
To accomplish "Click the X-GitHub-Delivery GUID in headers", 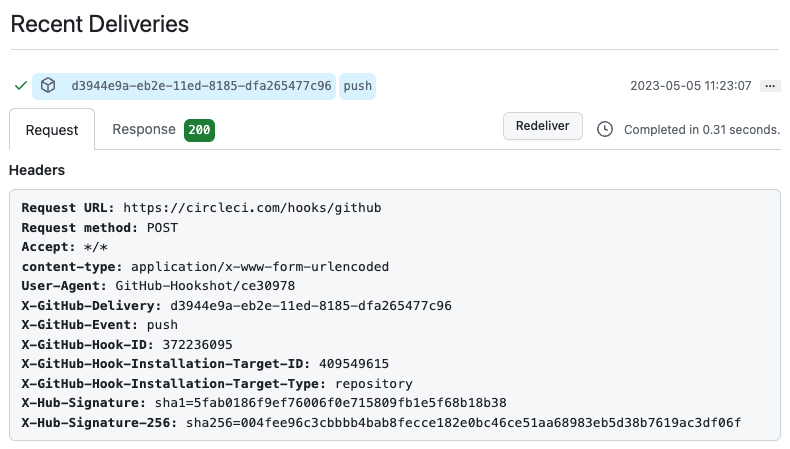I will pyautogui.click(x=311, y=305).
